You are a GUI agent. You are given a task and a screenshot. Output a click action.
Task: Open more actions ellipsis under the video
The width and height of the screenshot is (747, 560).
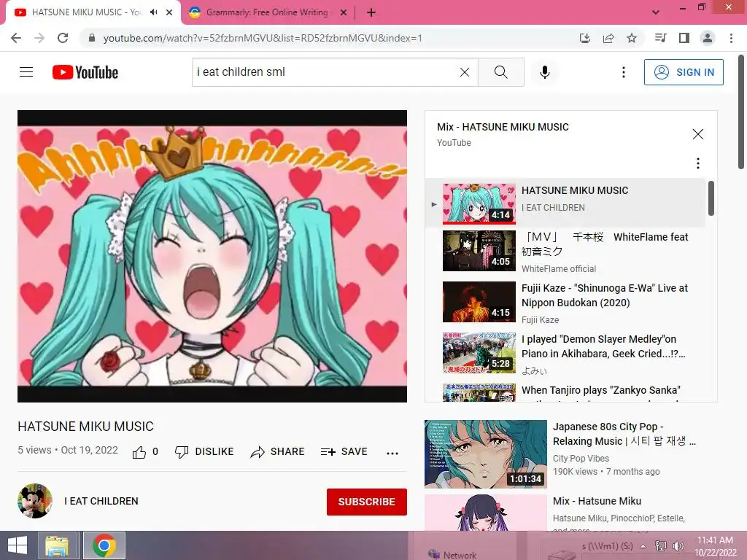point(392,454)
